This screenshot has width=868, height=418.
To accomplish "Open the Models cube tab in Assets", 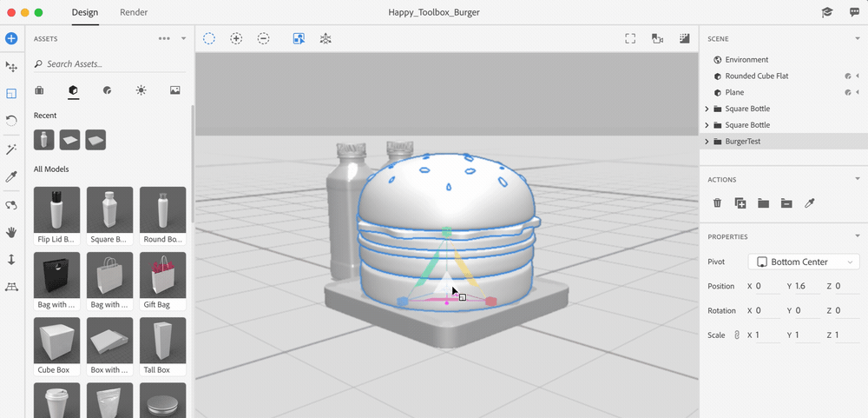I will [73, 90].
